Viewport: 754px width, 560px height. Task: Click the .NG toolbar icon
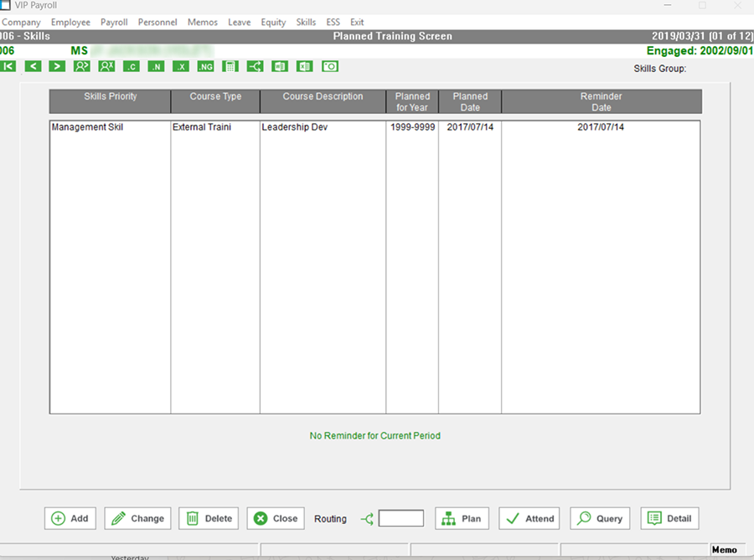[205, 66]
